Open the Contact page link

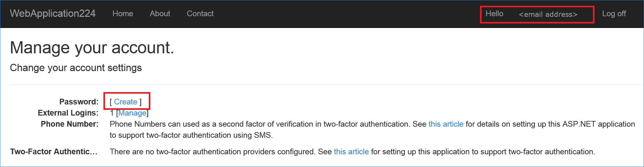click(x=200, y=14)
